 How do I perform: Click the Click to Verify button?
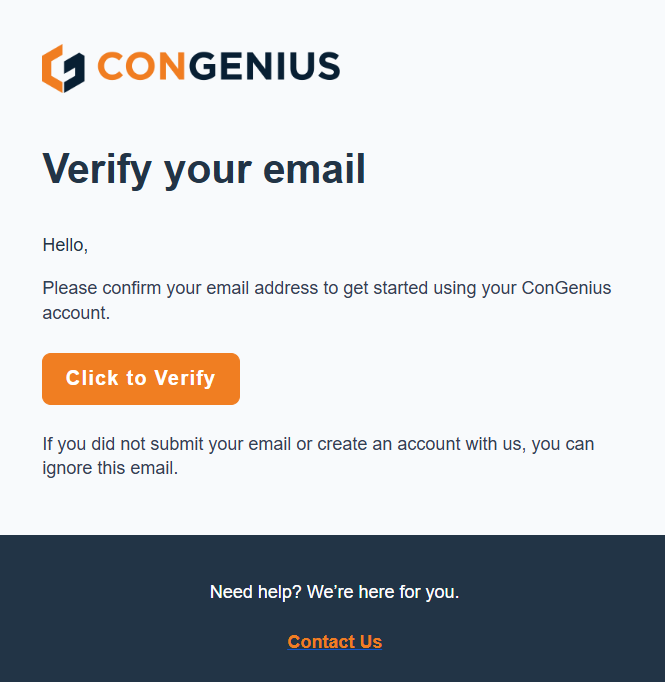[141, 379]
